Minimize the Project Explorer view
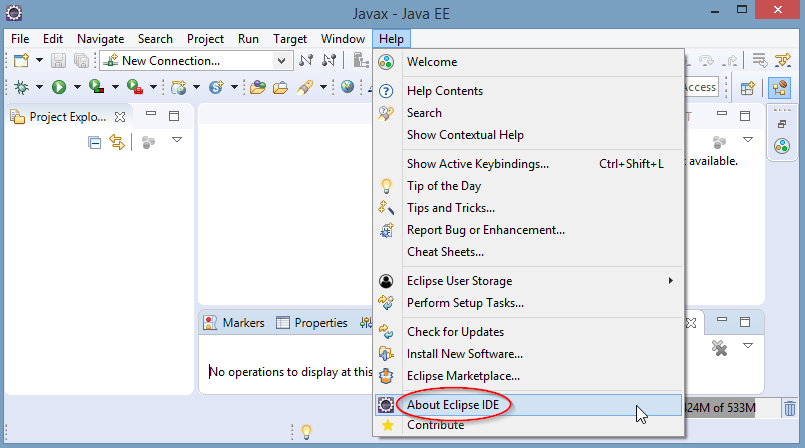The width and height of the screenshot is (805, 448). pyautogui.click(x=150, y=116)
